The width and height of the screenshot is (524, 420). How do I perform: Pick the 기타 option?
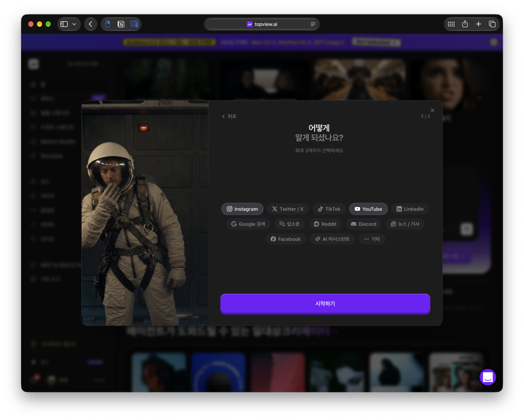(372, 239)
